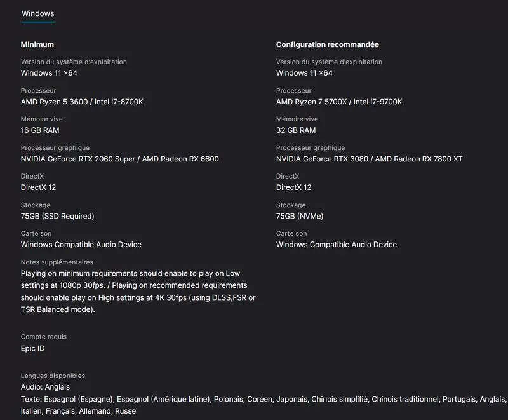Click minimum Windows 11 ×64 text

pyautogui.click(x=49, y=73)
